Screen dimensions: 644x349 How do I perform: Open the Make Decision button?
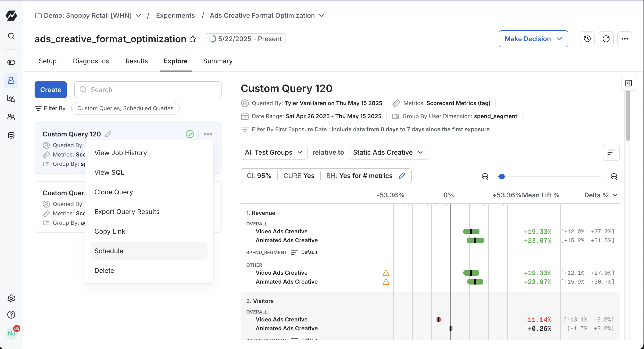533,39
